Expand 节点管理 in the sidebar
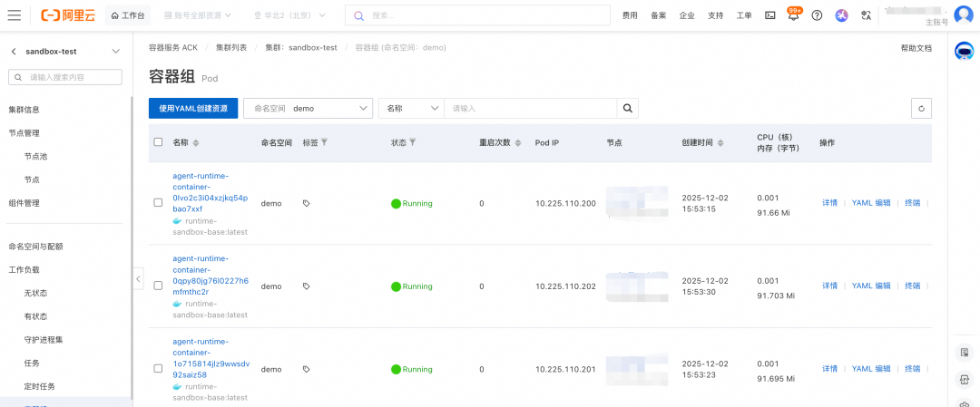The width and height of the screenshot is (980, 407). 24,133
